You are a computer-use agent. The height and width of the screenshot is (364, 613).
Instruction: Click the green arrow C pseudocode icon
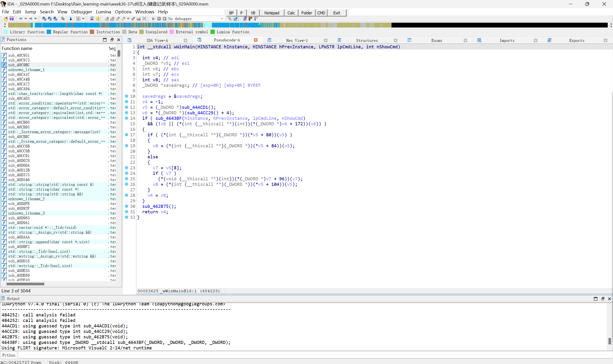(236, 19)
